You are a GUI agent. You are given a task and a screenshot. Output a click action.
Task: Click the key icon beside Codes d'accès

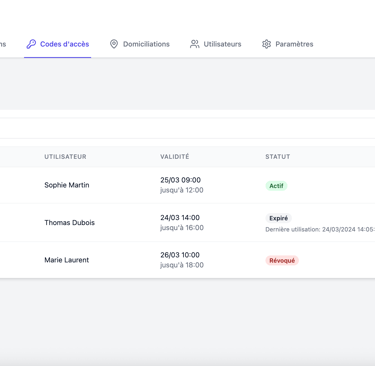tap(31, 44)
